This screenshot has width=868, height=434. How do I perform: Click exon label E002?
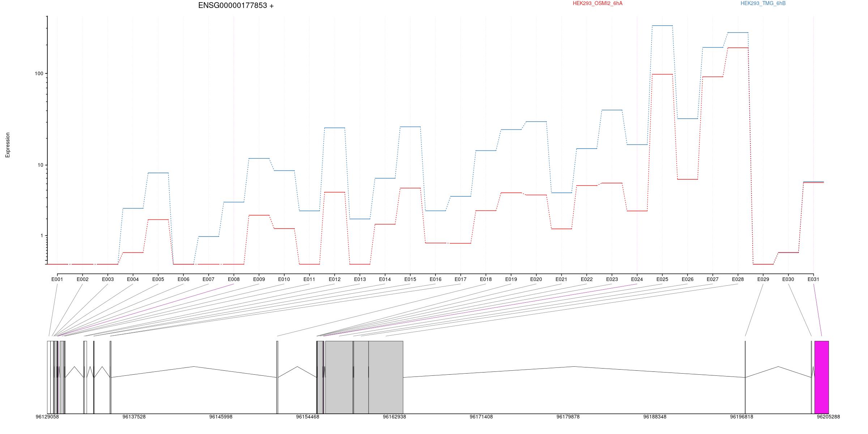click(82, 279)
